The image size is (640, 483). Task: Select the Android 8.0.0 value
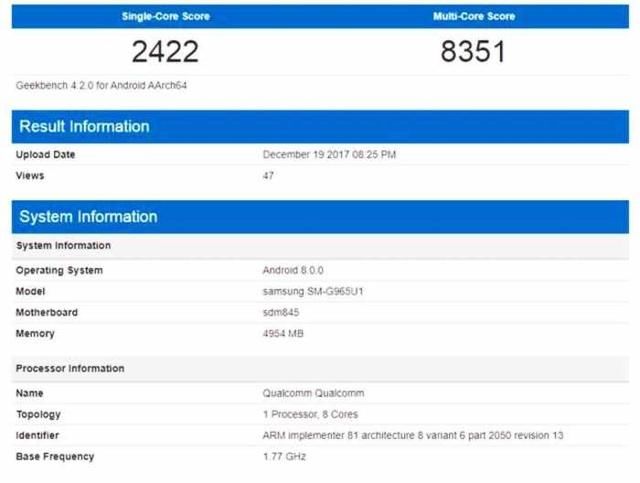[293, 271]
